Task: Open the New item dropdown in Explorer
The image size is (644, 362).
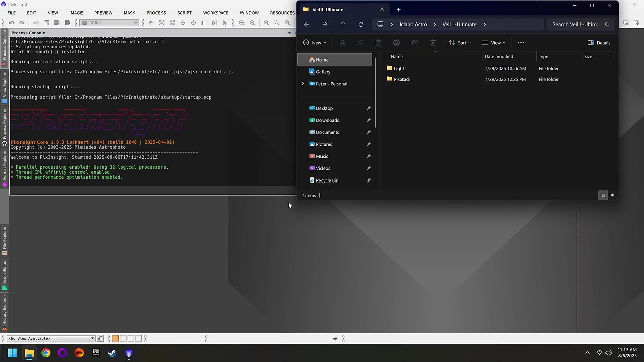Action: 314,43
